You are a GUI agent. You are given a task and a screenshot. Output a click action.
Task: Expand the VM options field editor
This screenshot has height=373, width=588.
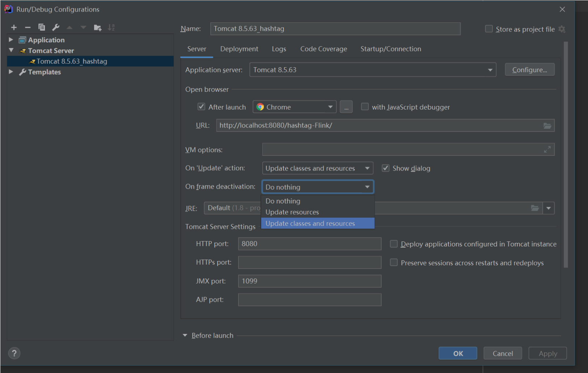pos(547,150)
